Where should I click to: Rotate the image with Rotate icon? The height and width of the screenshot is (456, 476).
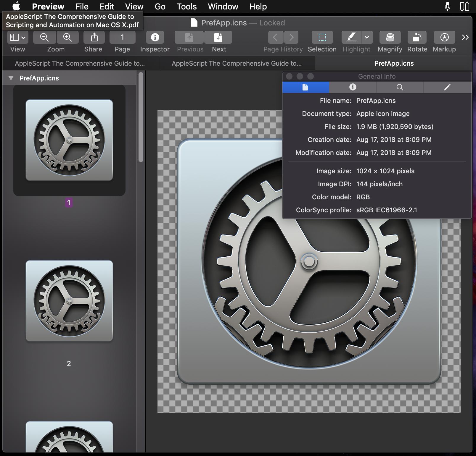(417, 37)
